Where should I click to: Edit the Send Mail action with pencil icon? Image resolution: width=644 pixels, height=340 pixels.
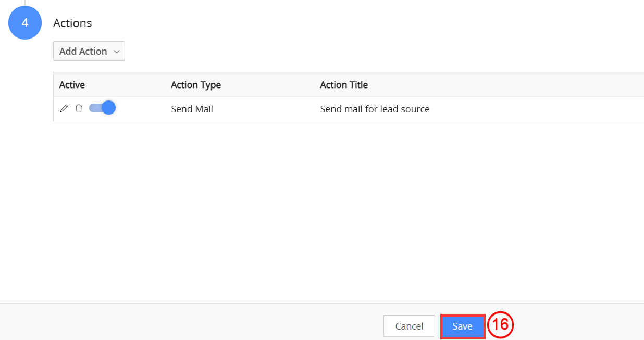(x=64, y=108)
